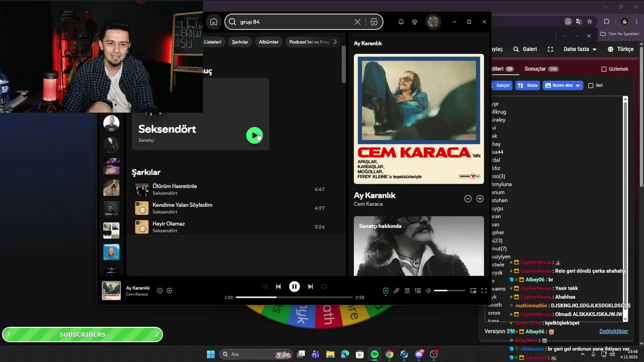Pause the current song

(294, 287)
